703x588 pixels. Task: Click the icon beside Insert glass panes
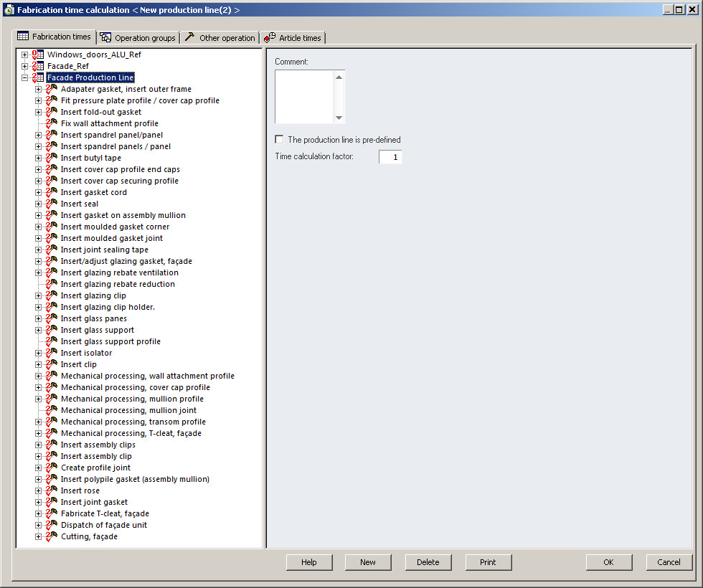coord(52,318)
